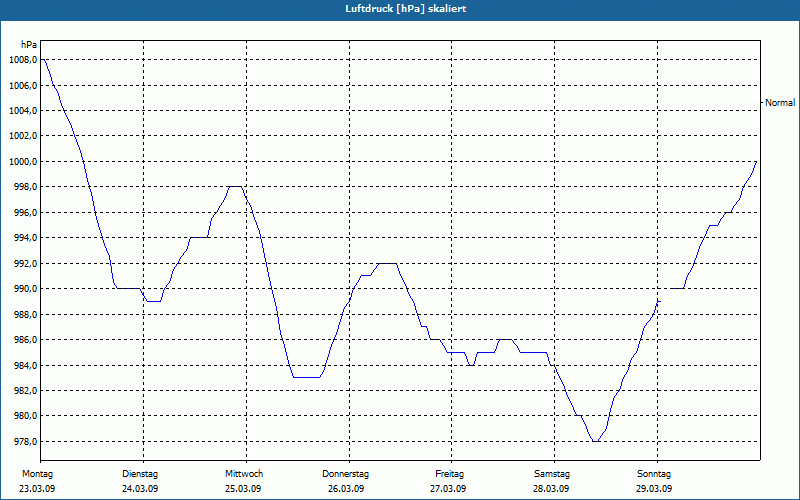
Task: Click the date 28.03.09
Action: click(551, 489)
